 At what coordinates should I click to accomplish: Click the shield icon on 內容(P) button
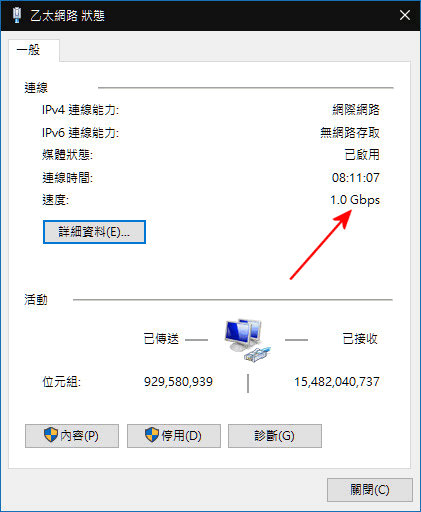tap(51, 435)
